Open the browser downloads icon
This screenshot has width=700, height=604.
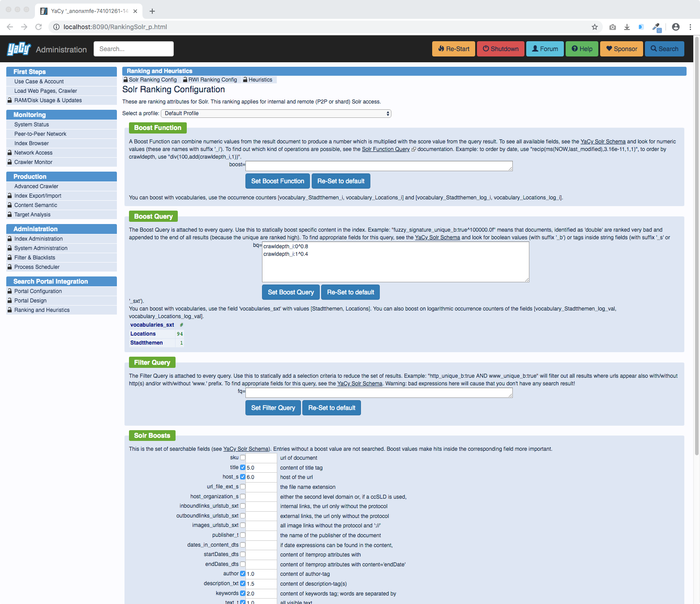coord(627,27)
